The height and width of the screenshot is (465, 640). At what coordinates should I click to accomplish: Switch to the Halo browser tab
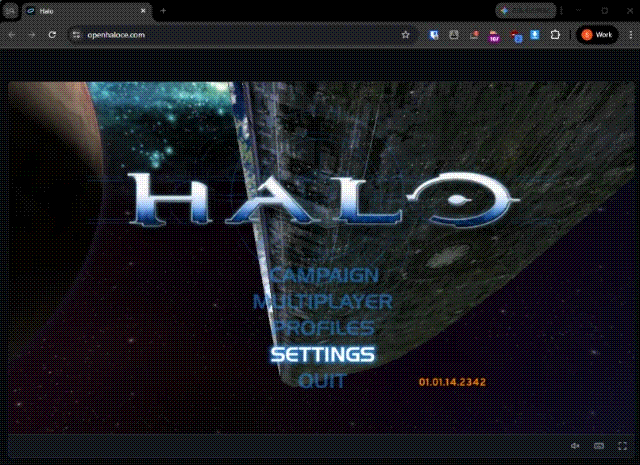tap(87, 11)
